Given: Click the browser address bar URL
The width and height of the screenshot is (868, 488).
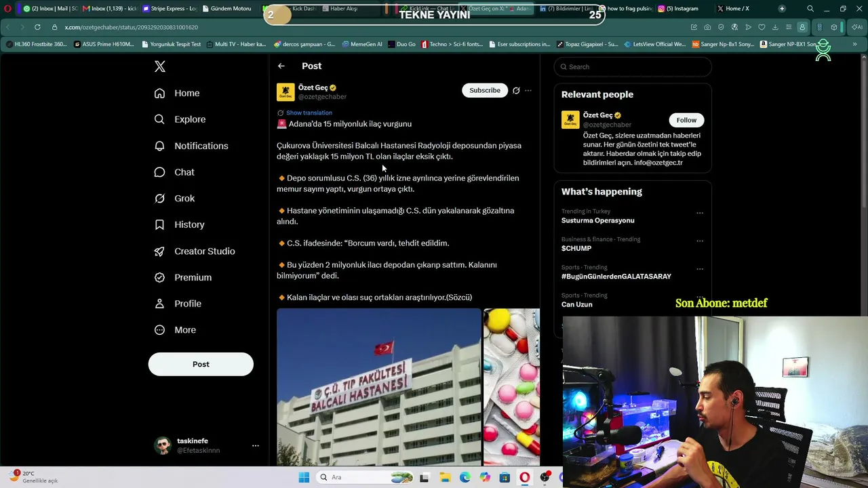Looking at the screenshot, I should point(132,27).
